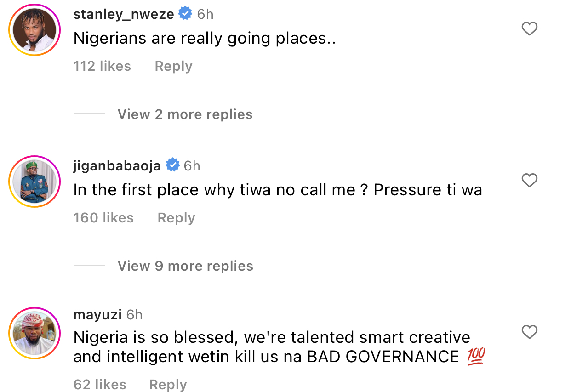This screenshot has width=571, height=392.
Task: Expand "View 9 more replies" thread
Action: (185, 266)
